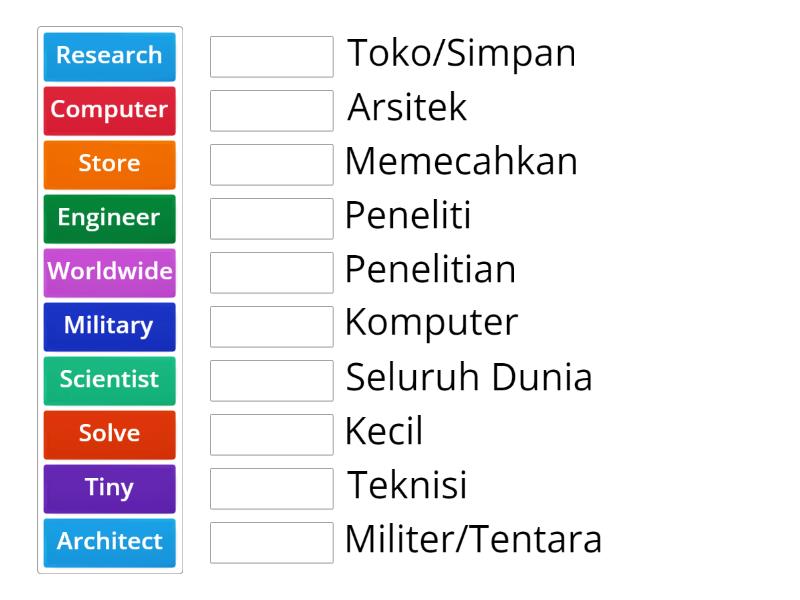Click the answer box beside Militer/Tentara
Image resolution: width=800 pixels, height=600 pixels.
click(271, 543)
